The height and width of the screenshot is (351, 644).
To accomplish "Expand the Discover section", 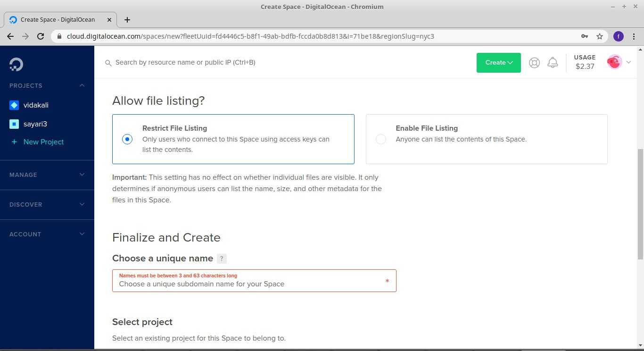I will click(82, 204).
